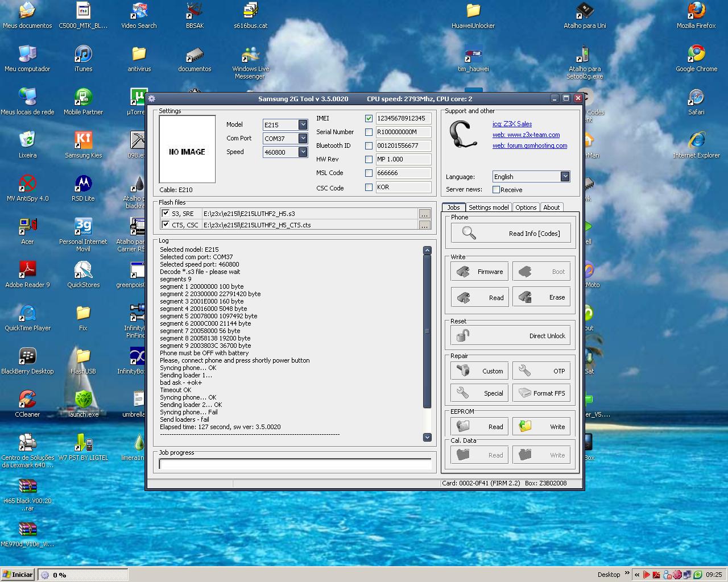Switch to the About tab
This screenshot has height=582, width=728.
(x=551, y=207)
